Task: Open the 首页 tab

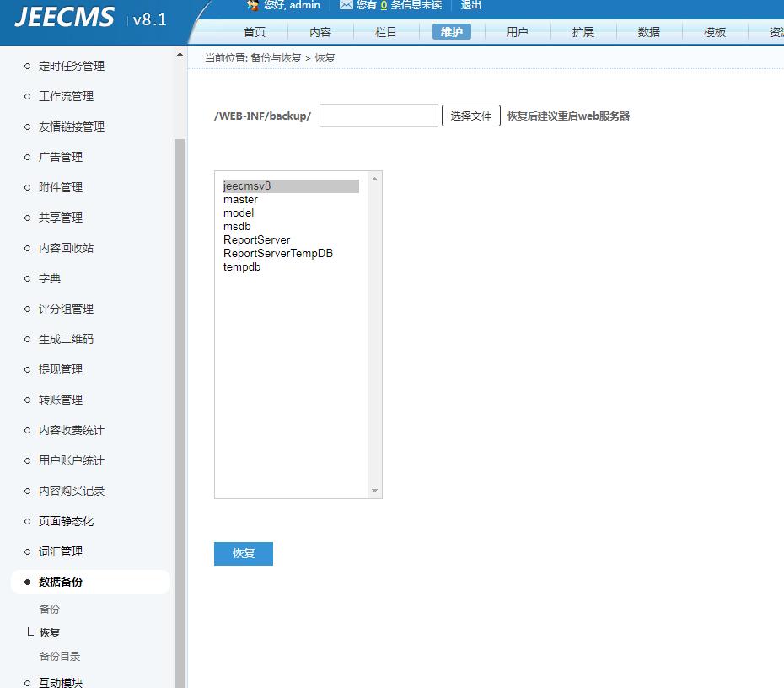Action: [x=255, y=32]
